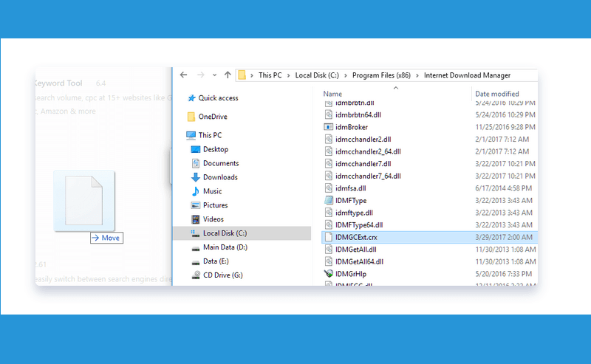591x364 pixels.
Task: Select This PC in the address breadcrumb
Action: (270, 75)
